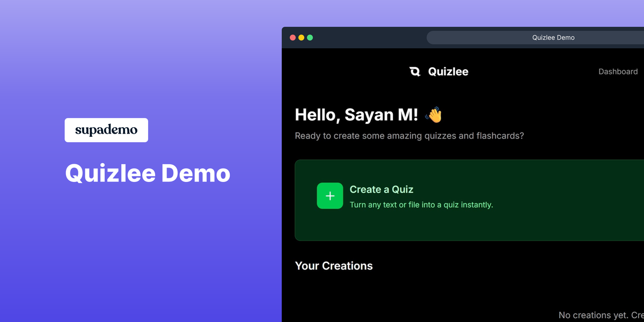The height and width of the screenshot is (322, 644).
Task: Click the text "Ready to create some amazing quizzes and flashcards?"
Action: point(409,136)
